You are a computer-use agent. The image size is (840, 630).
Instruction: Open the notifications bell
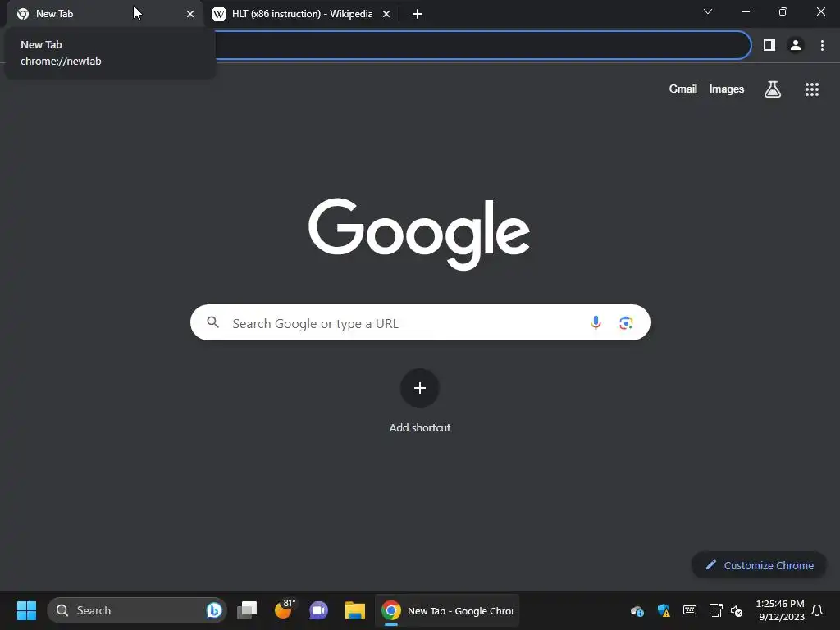tap(817, 610)
